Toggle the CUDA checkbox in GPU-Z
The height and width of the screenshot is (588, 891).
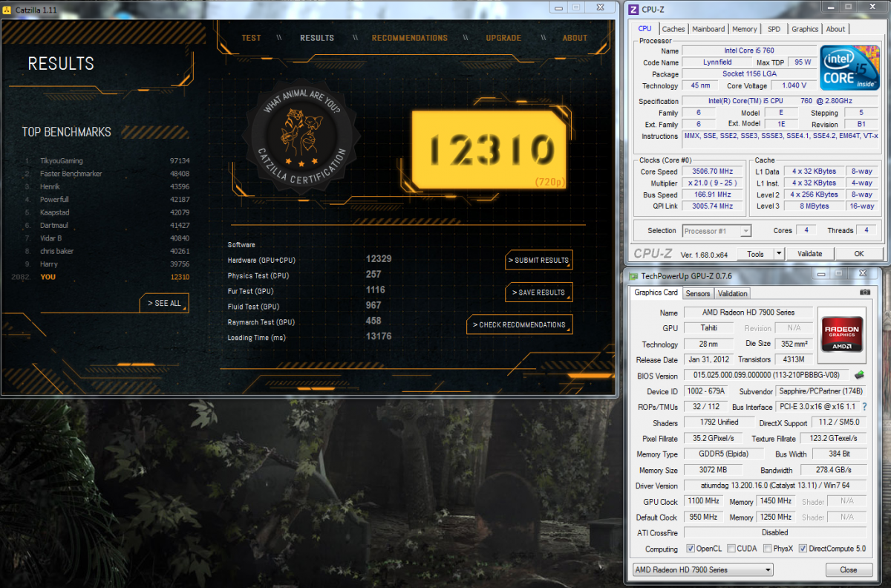tap(731, 549)
